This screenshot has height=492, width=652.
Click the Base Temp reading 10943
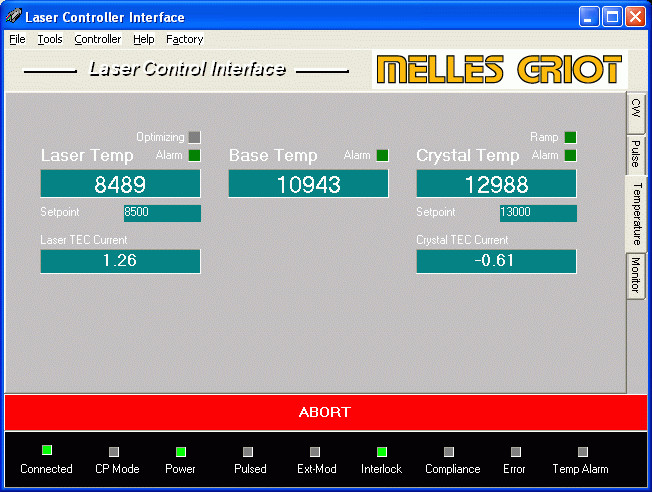pyautogui.click(x=309, y=183)
